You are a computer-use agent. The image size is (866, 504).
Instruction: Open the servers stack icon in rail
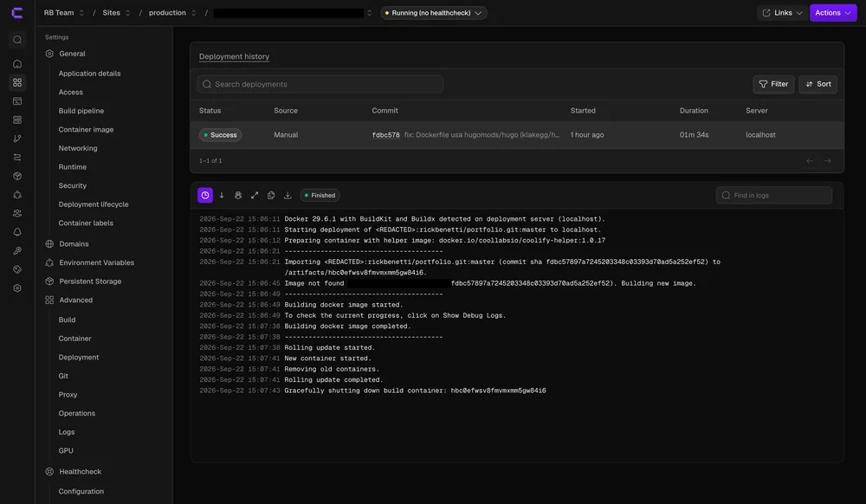[17, 120]
